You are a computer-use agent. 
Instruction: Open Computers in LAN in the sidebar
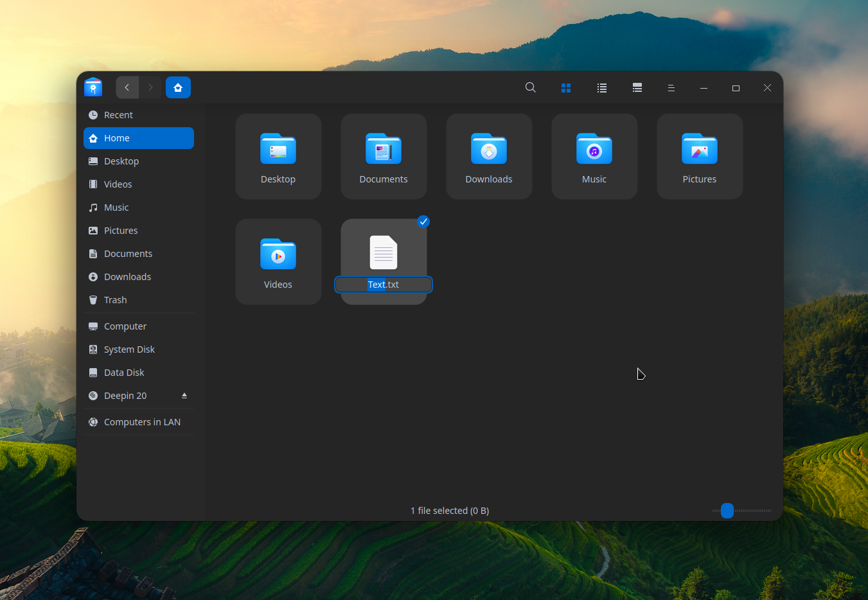point(139,422)
